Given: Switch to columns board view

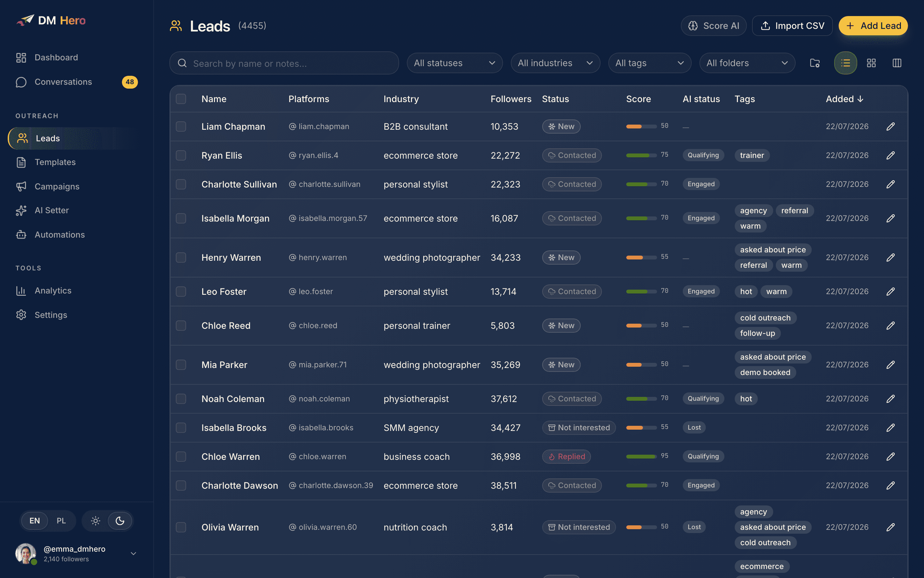Looking at the screenshot, I should pyautogui.click(x=897, y=63).
